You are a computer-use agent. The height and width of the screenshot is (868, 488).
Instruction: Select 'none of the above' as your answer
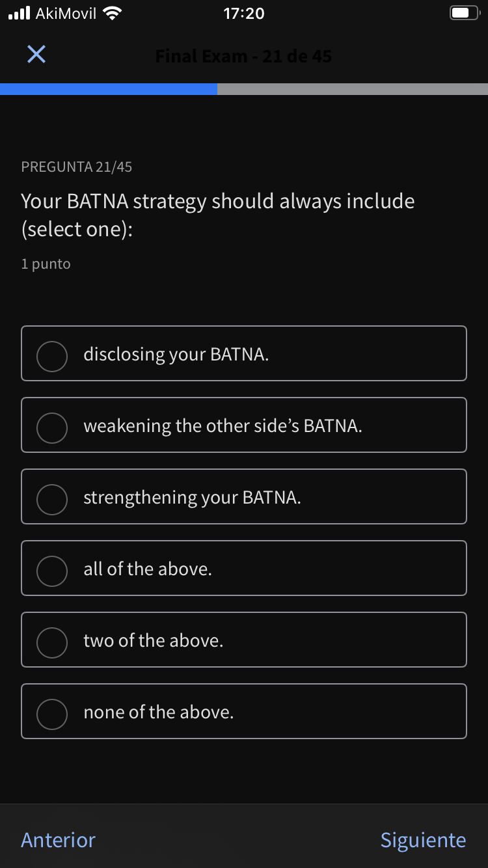(x=52, y=714)
